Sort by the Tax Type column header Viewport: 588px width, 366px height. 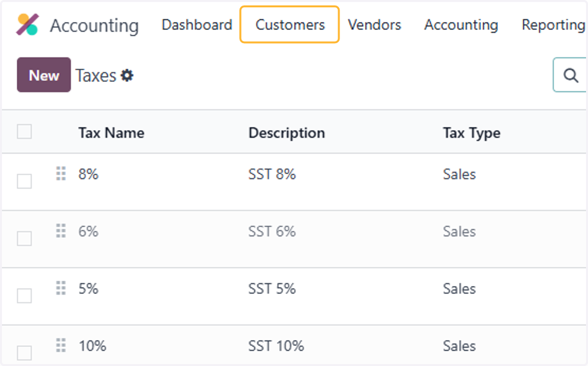[x=471, y=133]
